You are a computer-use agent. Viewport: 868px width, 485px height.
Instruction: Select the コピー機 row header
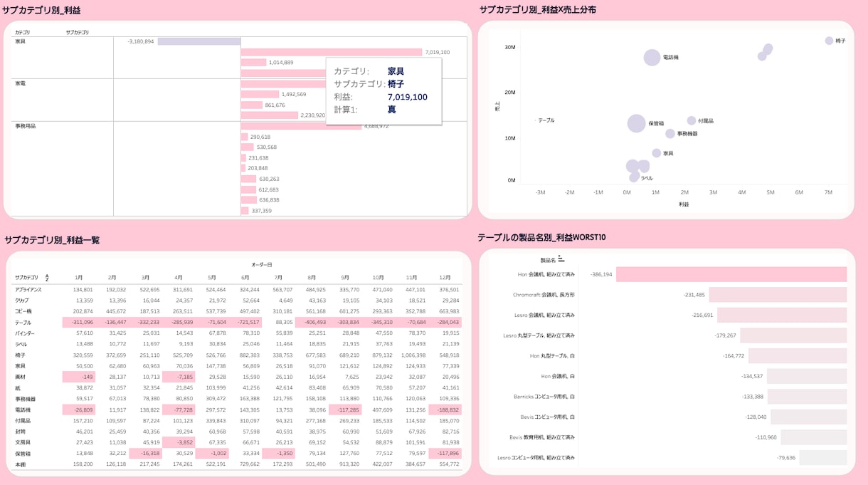tap(23, 311)
